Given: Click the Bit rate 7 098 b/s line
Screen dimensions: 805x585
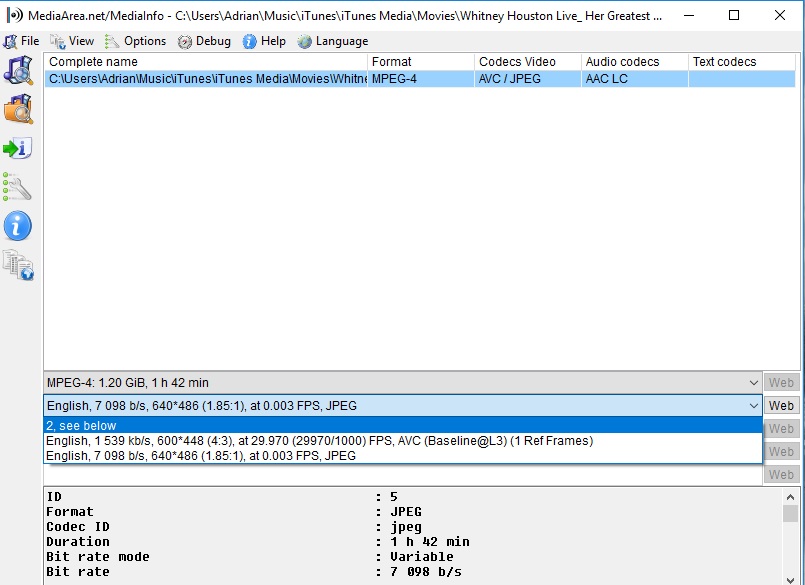Looking at the screenshot, I should coord(254,572).
